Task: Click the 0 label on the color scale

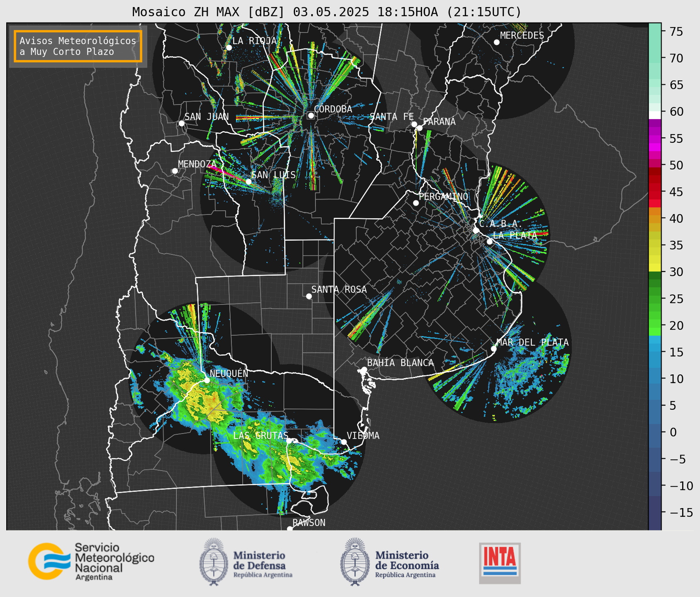Action: coord(673,432)
